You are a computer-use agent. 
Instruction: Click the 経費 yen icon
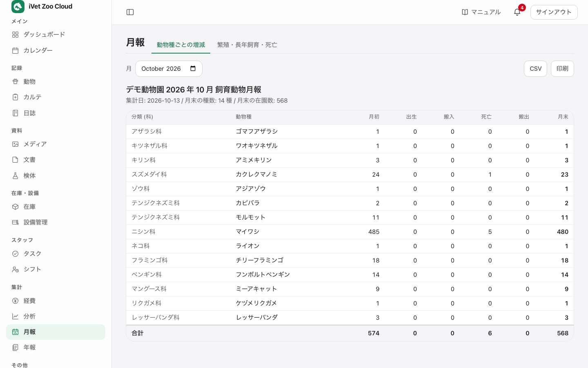click(x=15, y=301)
